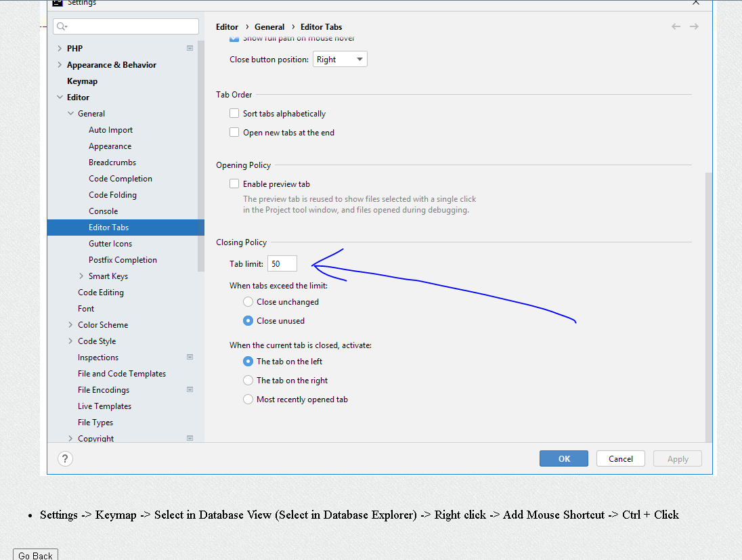Choose Most recently opened tab option
Screen dimensions: 742x560
click(248, 399)
